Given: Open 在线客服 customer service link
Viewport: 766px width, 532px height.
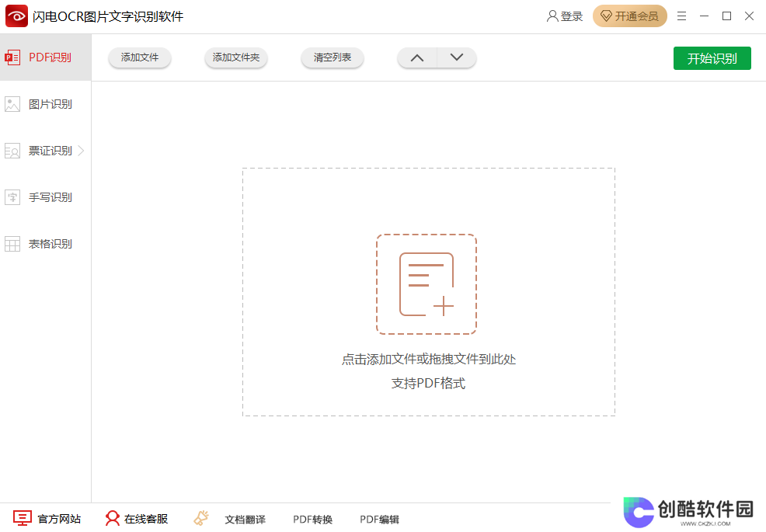Looking at the screenshot, I should pos(146,519).
